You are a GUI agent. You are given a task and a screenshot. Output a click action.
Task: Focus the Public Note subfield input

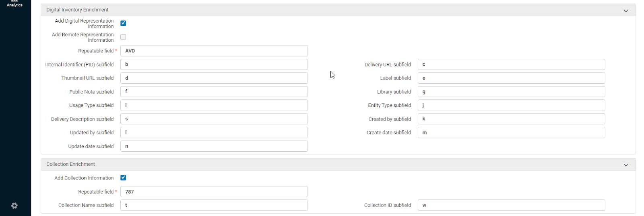click(214, 92)
